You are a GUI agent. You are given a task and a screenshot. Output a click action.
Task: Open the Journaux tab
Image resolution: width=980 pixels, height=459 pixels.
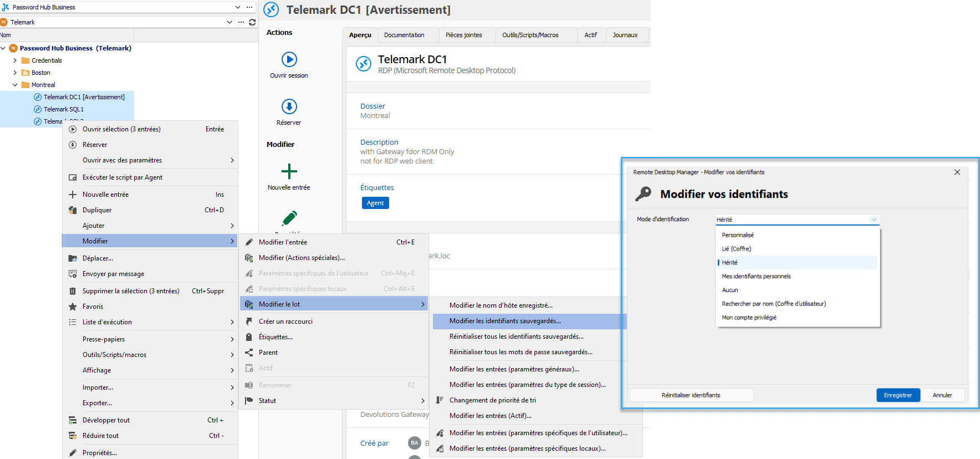pyautogui.click(x=625, y=35)
